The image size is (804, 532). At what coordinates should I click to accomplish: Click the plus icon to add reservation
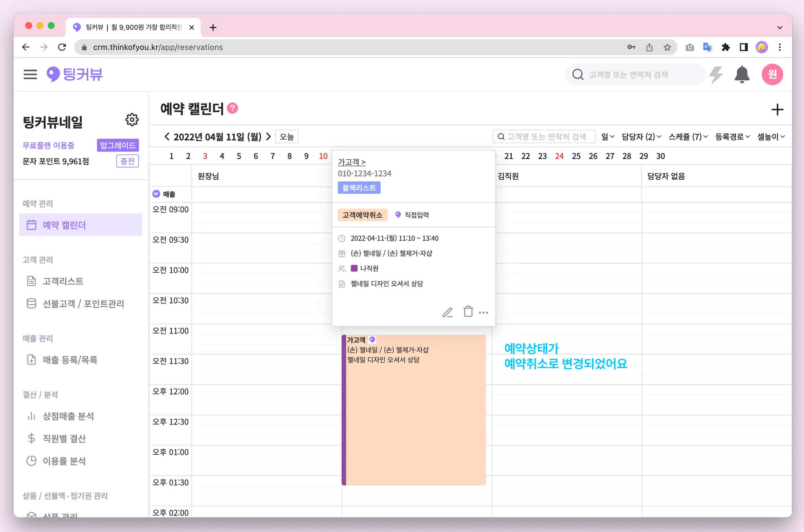click(777, 109)
